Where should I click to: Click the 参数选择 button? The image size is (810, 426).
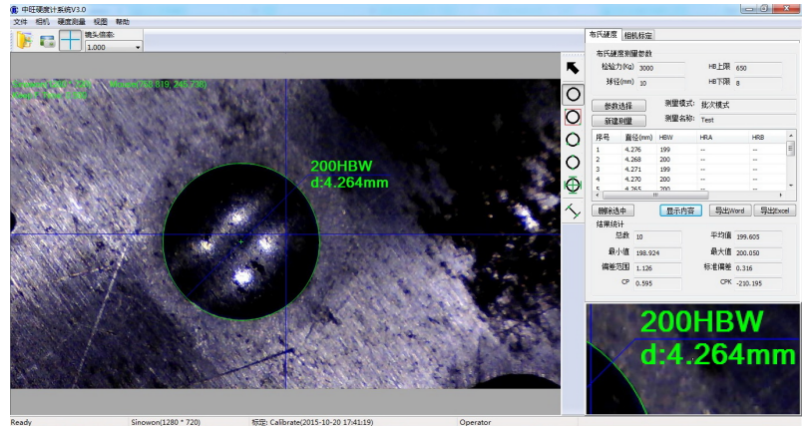(x=619, y=105)
